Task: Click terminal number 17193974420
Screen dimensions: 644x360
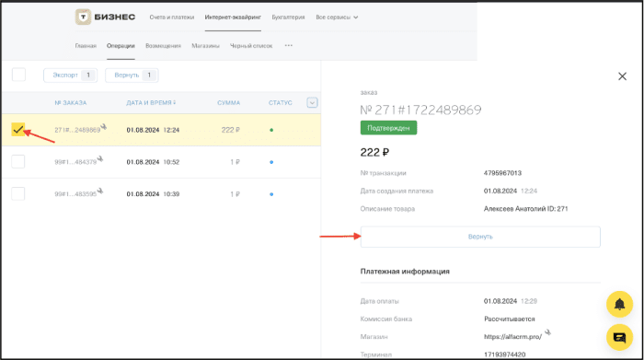Action: [504, 354]
